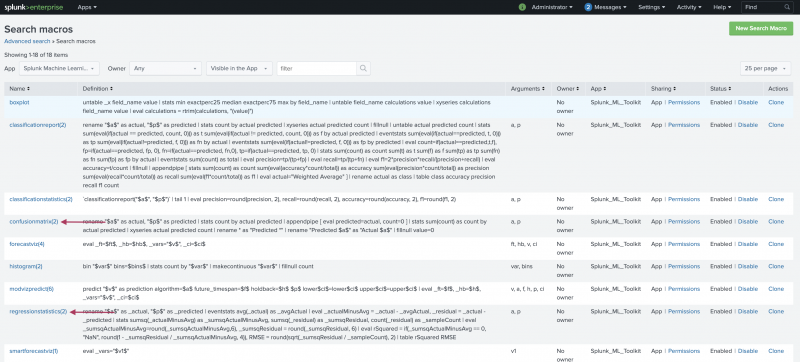Disable the classificationreport(2) macro
Image resolution: width=800 pixels, height=362 pixels.
tap(747, 125)
